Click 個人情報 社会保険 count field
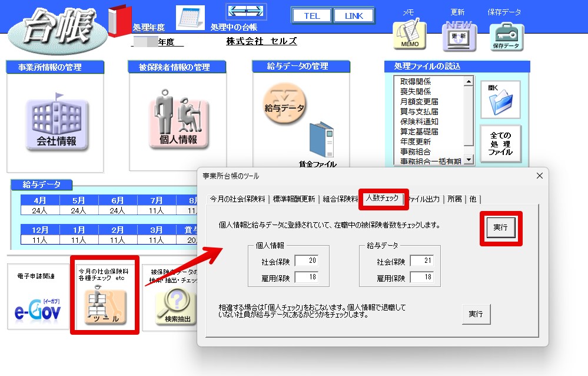 point(307,260)
